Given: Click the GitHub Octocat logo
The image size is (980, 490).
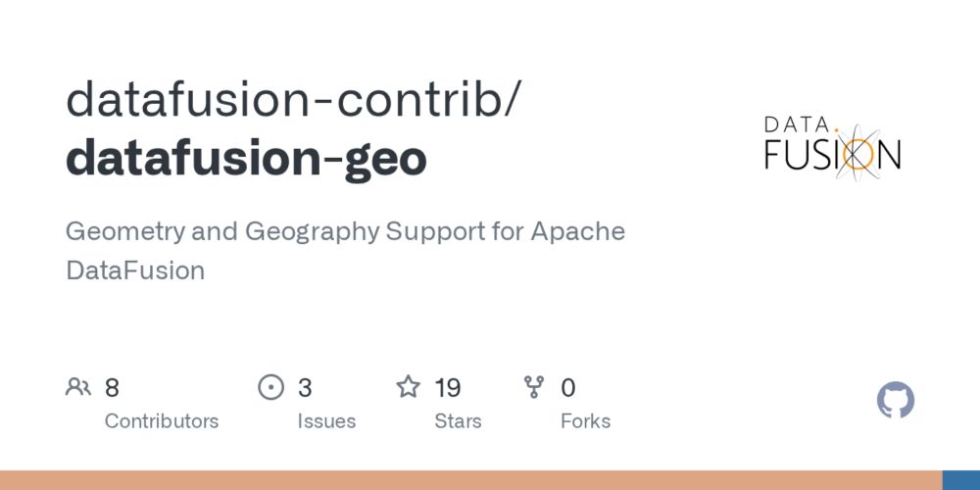Looking at the screenshot, I should (895, 401).
